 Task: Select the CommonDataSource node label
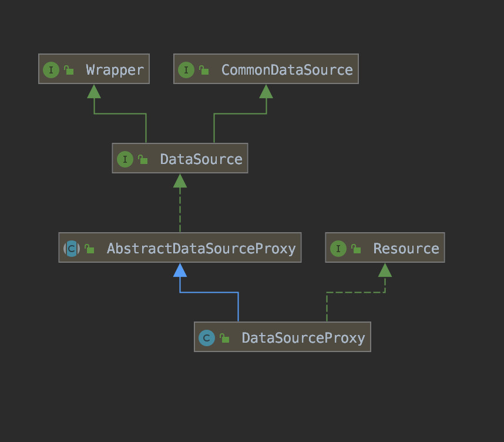point(287,70)
